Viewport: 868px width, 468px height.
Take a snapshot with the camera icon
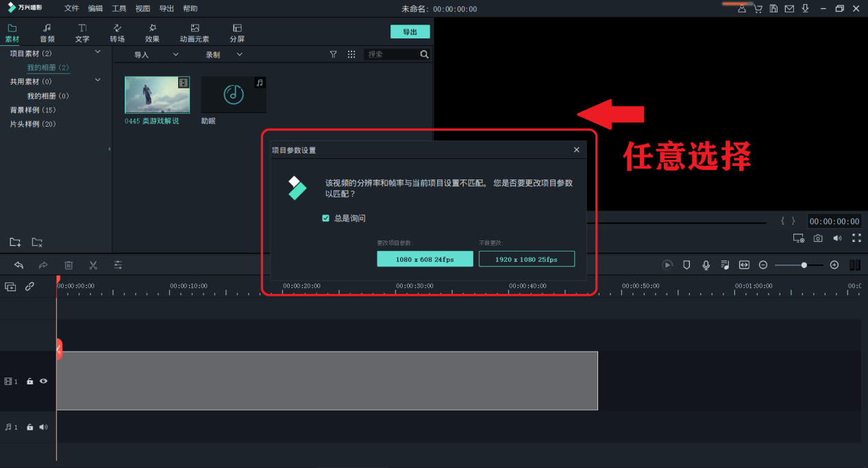[817, 238]
